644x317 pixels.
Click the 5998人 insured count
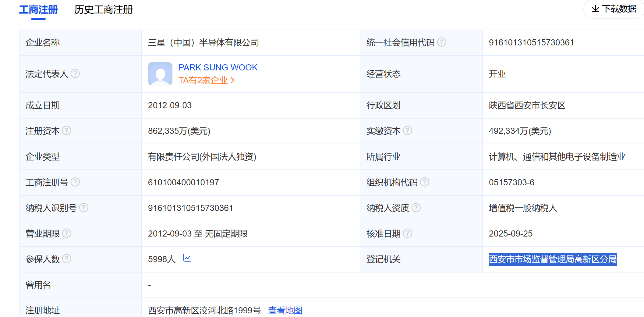pyautogui.click(x=162, y=259)
